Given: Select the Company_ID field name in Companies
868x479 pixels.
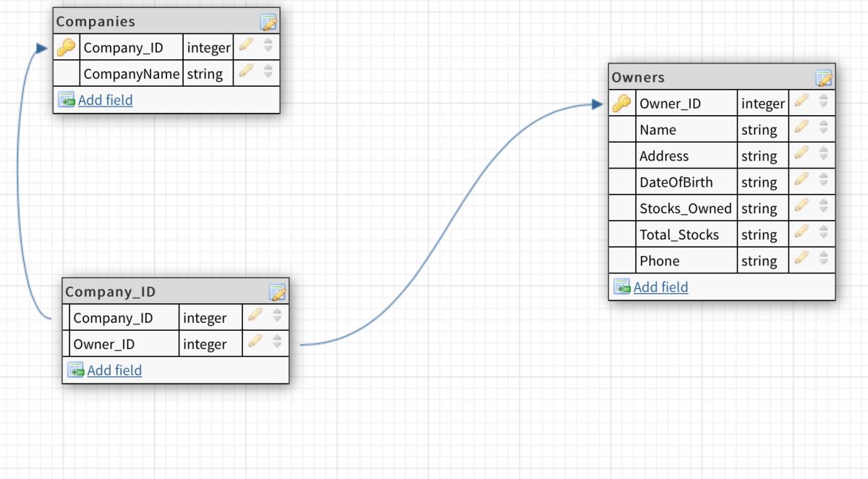Looking at the screenshot, I should pos(124,48).
